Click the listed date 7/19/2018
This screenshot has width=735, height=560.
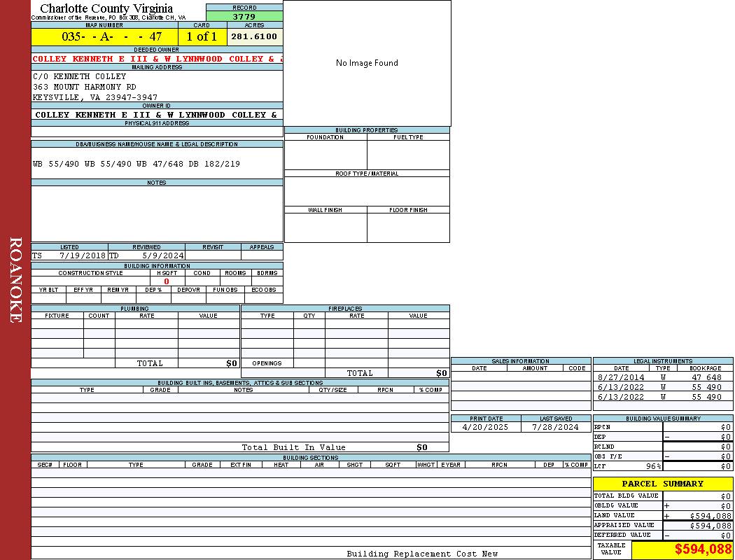pos(82,255)
